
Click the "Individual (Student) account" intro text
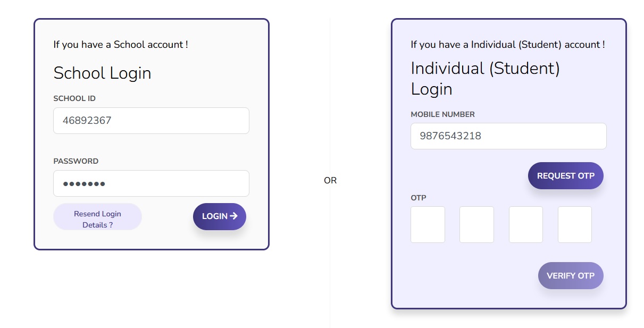pyautogui.click(x=507, y=45)
